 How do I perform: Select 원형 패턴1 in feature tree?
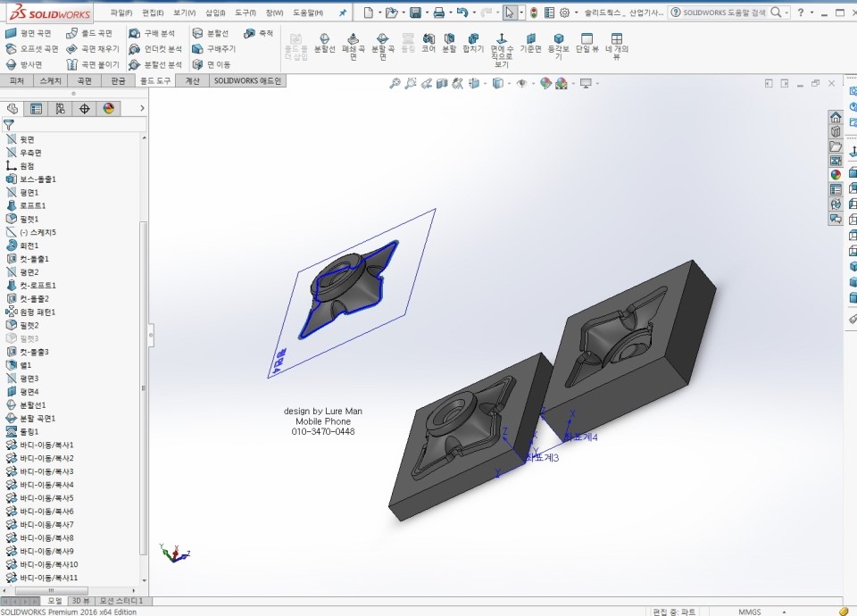pyautogui.click(x=31, y=312)
